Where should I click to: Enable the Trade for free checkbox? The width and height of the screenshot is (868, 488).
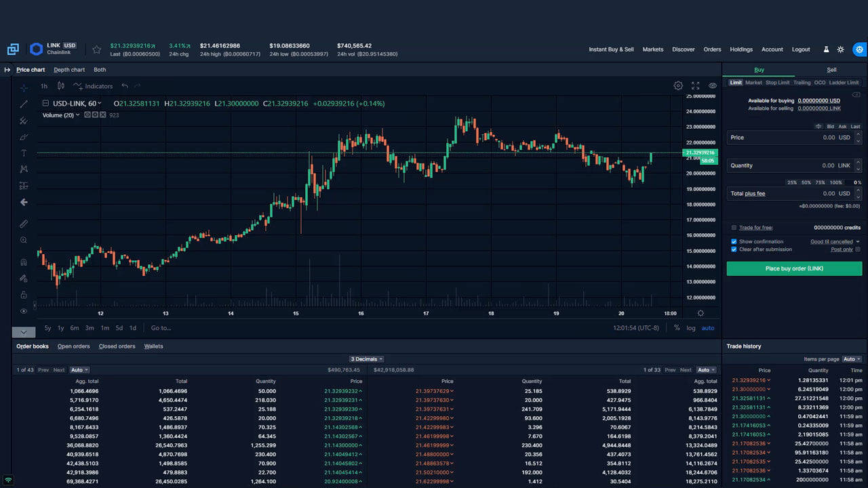tap(734, 228)
